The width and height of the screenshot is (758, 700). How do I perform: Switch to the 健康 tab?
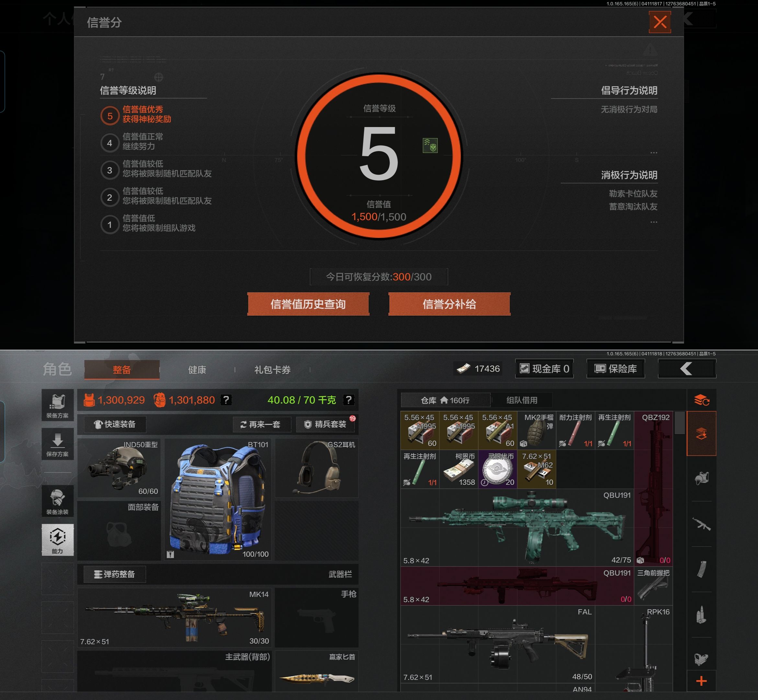(197, 370)
